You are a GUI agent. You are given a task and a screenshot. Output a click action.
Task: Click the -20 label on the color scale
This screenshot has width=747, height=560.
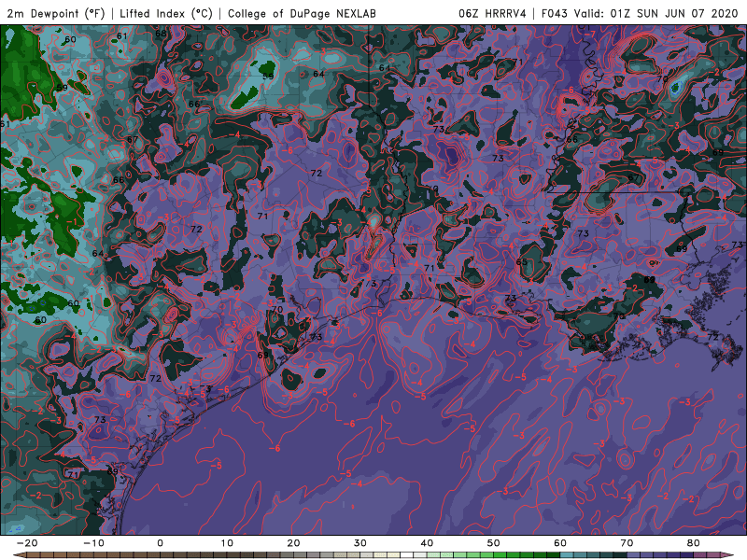(x=27, y=543)
